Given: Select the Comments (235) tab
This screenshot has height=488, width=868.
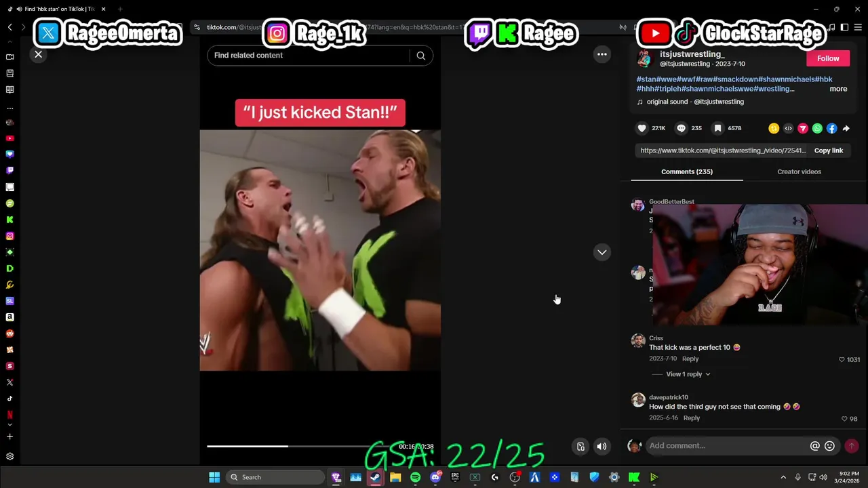Looking at the screenshot, I should click(x=687, y=171).
